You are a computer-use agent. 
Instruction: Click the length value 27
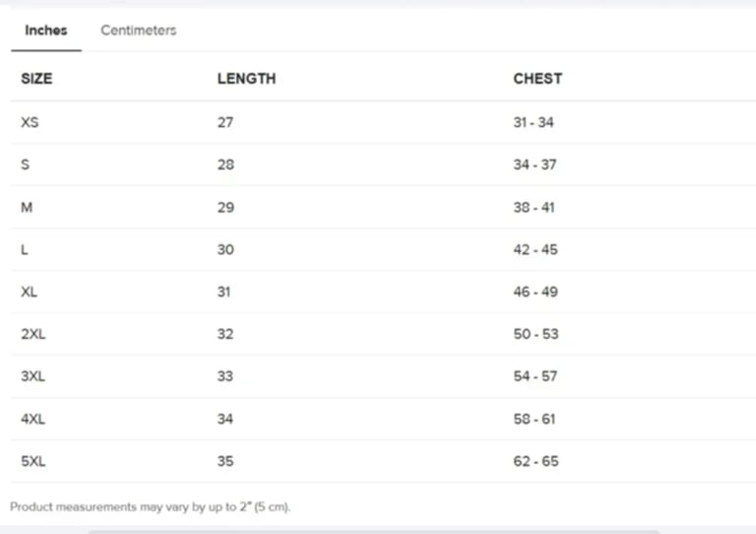click(225, 123)
